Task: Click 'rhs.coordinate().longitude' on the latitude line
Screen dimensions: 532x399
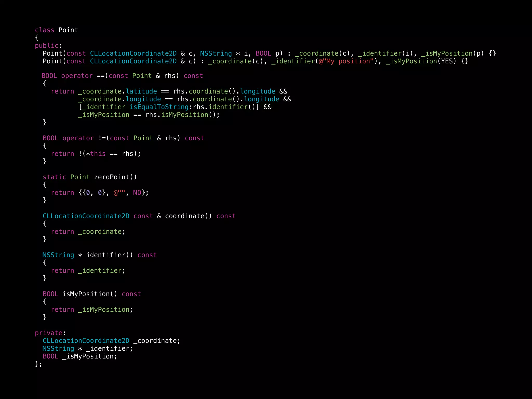Action: point(224,91)
